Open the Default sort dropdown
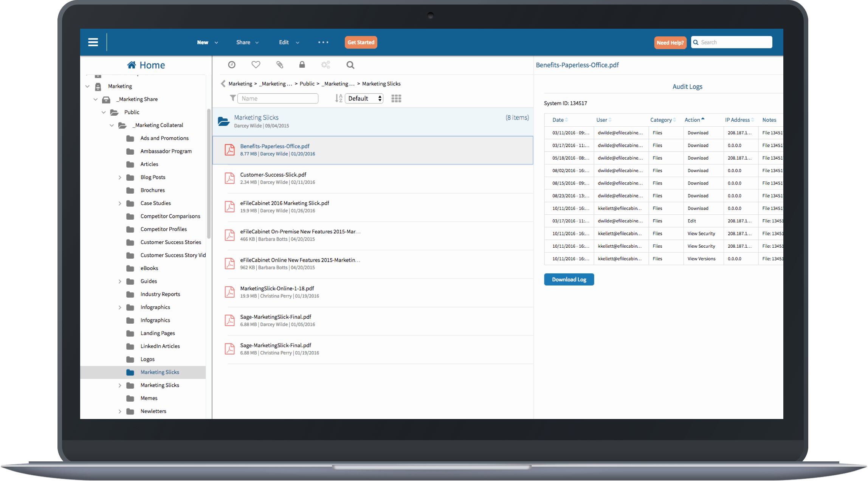868x481 pixels. [x=363, y=98]
